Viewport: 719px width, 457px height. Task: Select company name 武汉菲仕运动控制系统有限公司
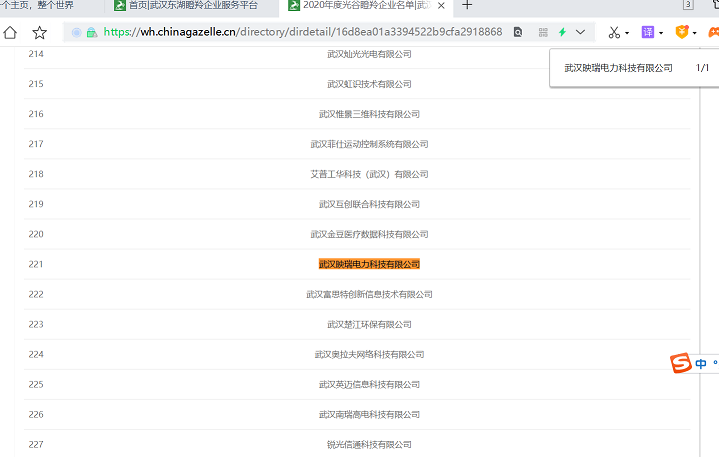coord(369,144)
